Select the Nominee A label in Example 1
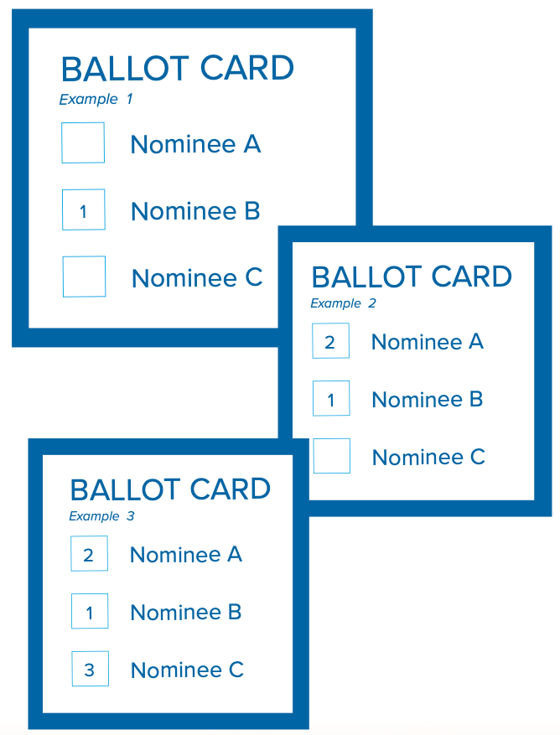 pos(195,144)
